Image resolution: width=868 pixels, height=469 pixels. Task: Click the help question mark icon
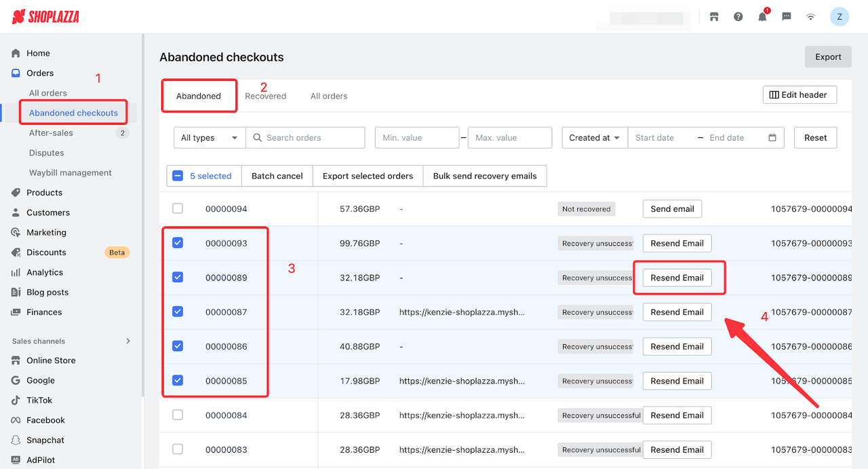click(x=738, y=17)
